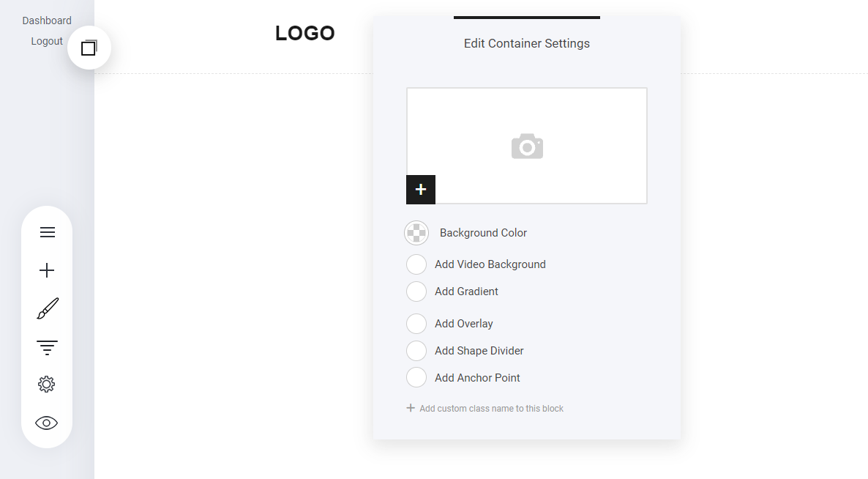Click the LOGO header text
Viewport: 868px width, 479px height.
point(305,34)
